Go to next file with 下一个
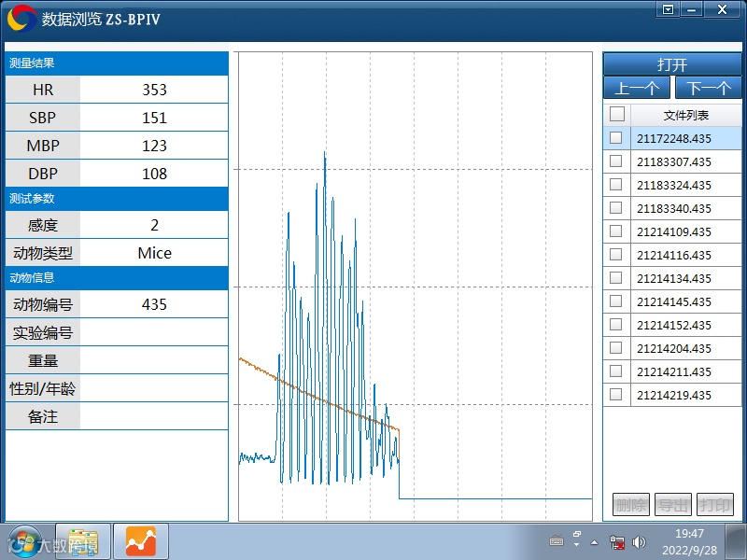 click(x=708, y=88)
